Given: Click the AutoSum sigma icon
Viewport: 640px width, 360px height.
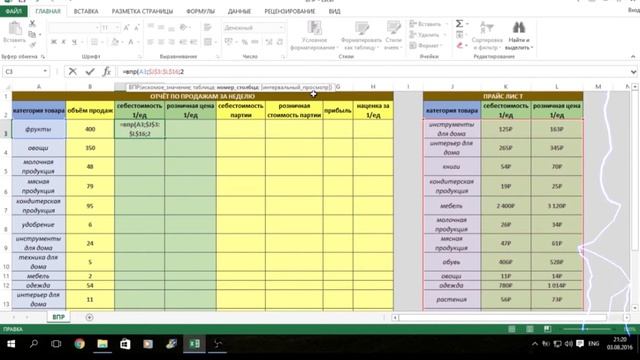Looking at the screenshot, I should pyautogui.click(x=459, y=24).
